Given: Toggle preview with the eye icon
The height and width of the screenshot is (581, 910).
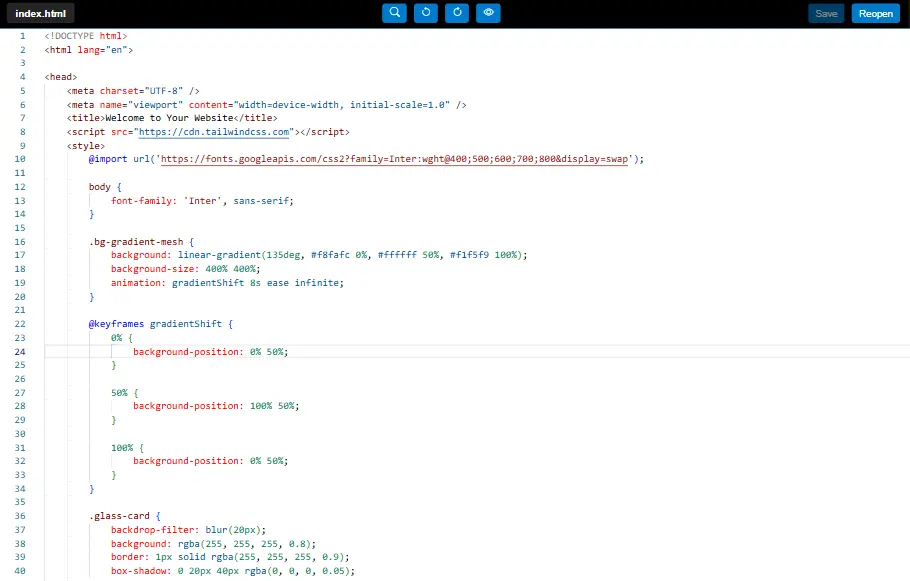Looking at the screenshot, I should [x=488, y=13].
